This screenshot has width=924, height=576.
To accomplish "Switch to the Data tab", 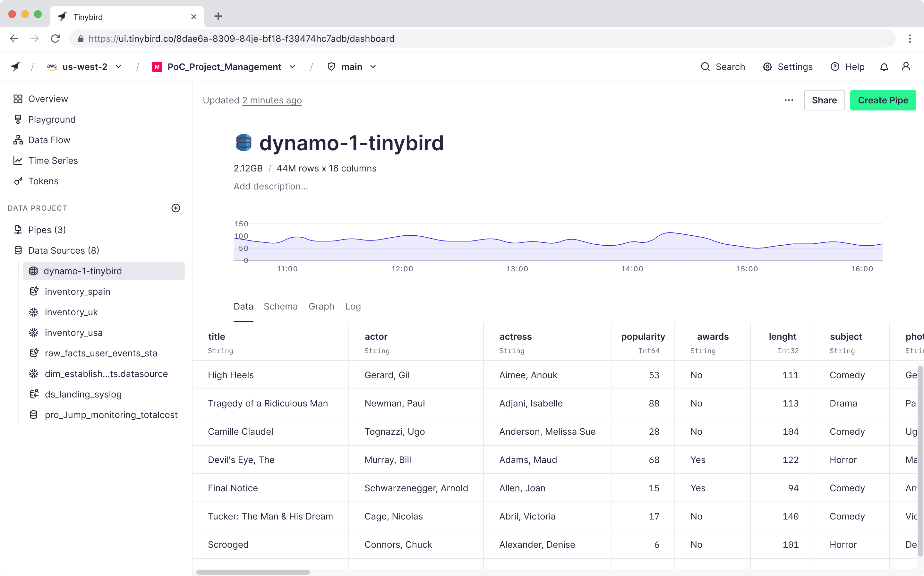I will (x=243, y=306).
